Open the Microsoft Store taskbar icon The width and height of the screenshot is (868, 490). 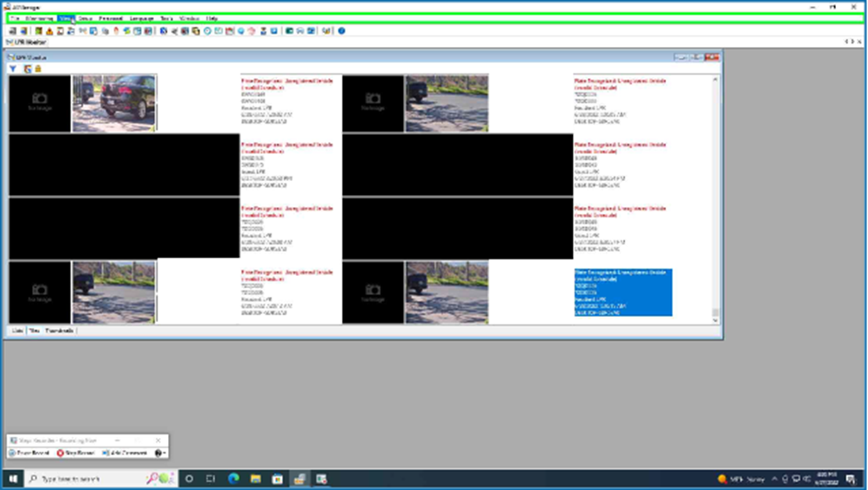pyautogui.click(x=277, y=479)
